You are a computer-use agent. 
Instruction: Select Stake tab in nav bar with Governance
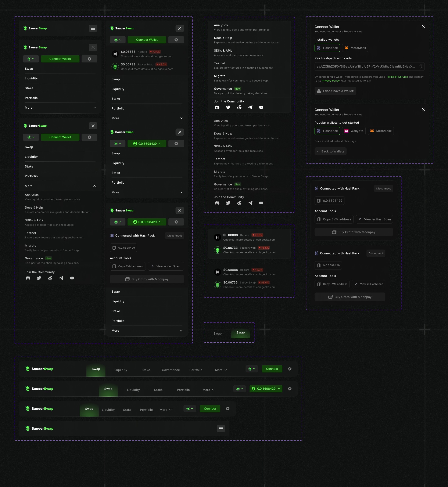(146, 370)
